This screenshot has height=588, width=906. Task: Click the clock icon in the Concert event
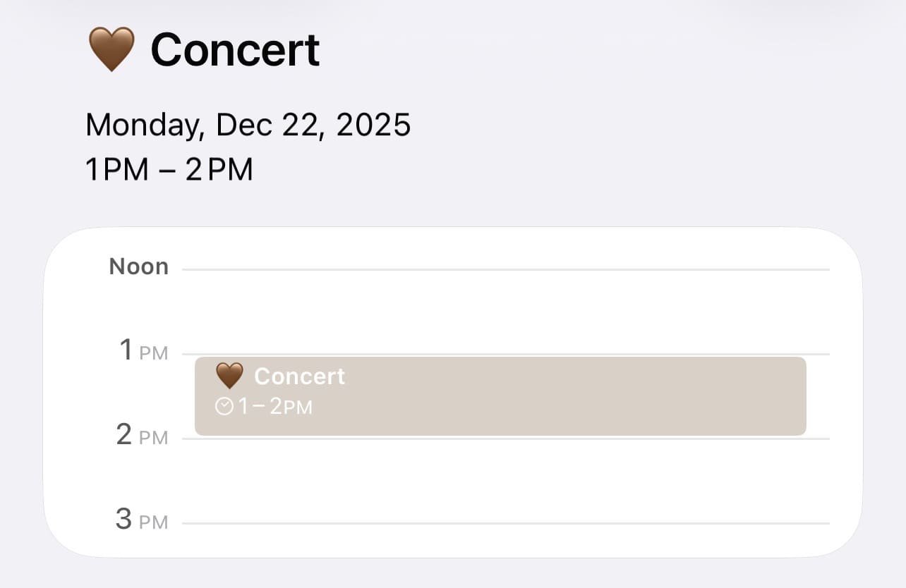tap(224, 407)
